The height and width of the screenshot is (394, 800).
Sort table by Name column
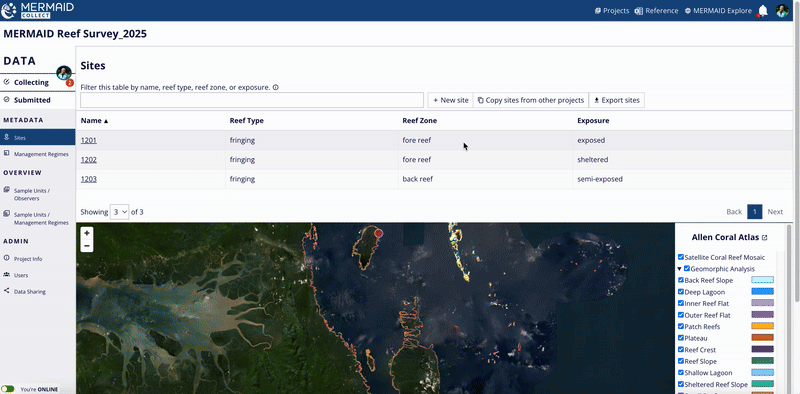click(94, 121)
